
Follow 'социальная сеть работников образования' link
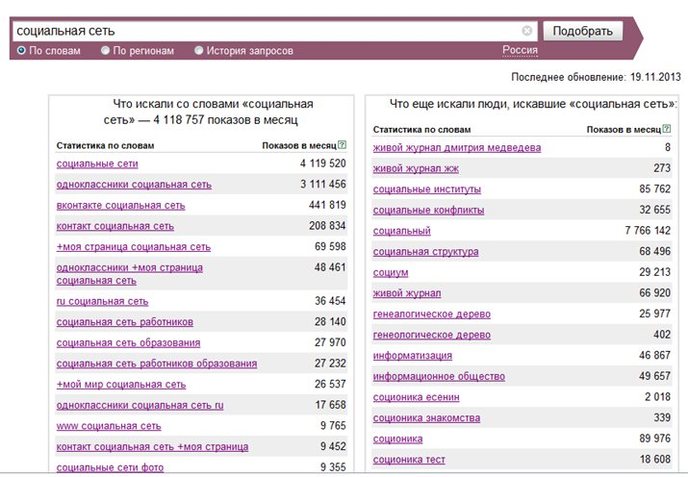[x=157, y=363]
